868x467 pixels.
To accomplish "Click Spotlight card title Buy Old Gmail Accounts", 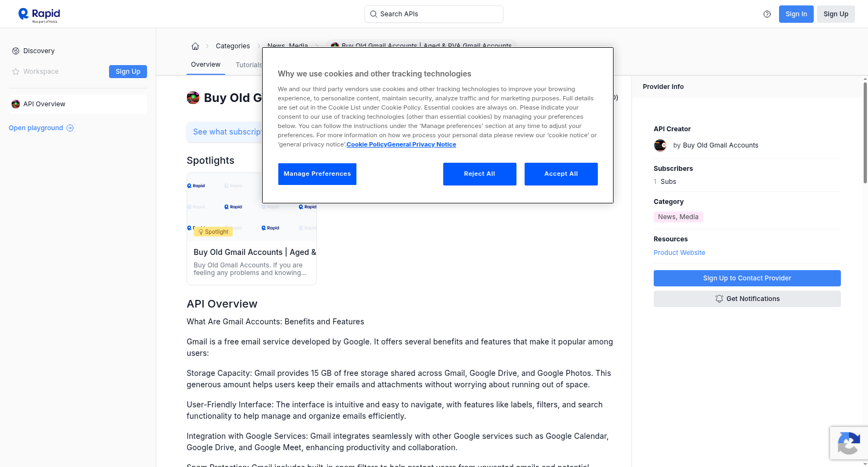I will coord(255,252).
